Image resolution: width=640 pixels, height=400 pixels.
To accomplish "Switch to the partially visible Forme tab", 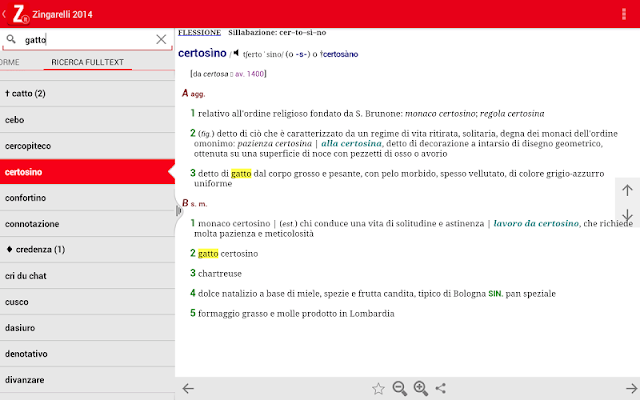I will (10, 62).
